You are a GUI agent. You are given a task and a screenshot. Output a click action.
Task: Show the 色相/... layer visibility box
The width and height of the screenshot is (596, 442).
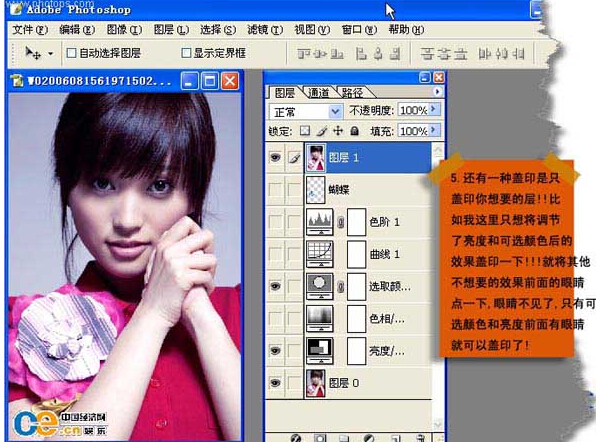tap(275, 318)
